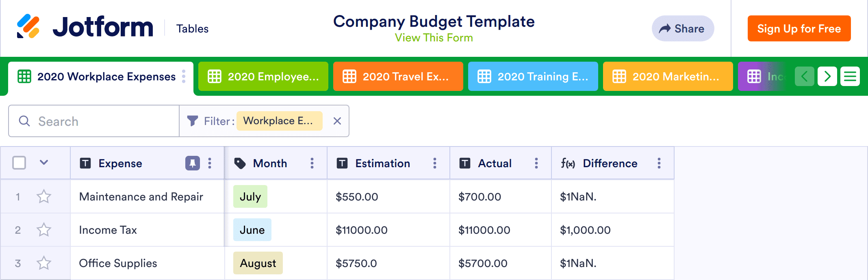Click the pin icon on Expense column
The width and height of the screenshot is (868, 280).
192,163
